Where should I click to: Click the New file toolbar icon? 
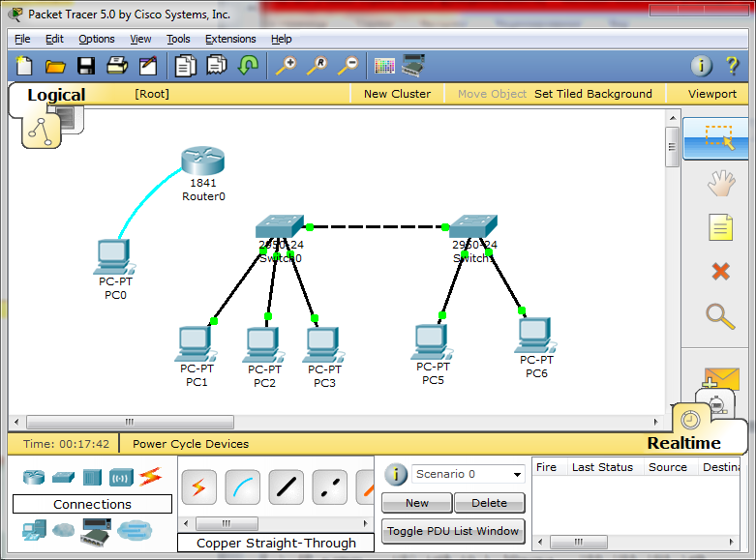(x=24, y=66)
